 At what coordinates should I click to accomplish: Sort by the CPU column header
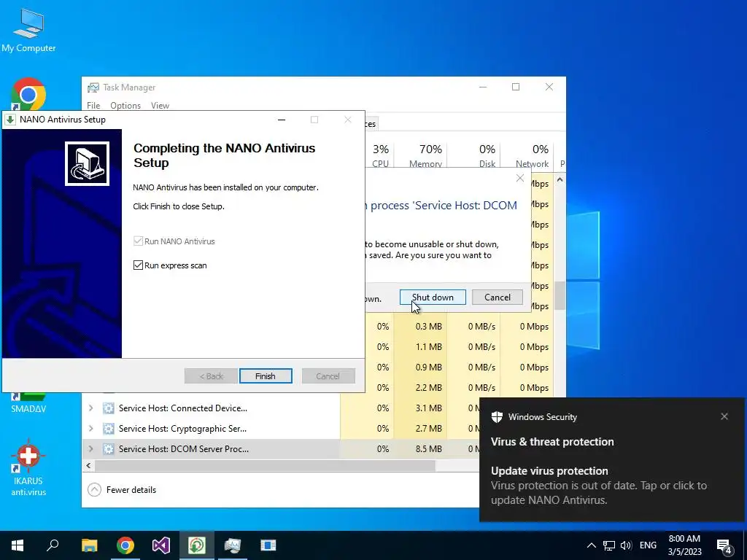tap(380, 156)
